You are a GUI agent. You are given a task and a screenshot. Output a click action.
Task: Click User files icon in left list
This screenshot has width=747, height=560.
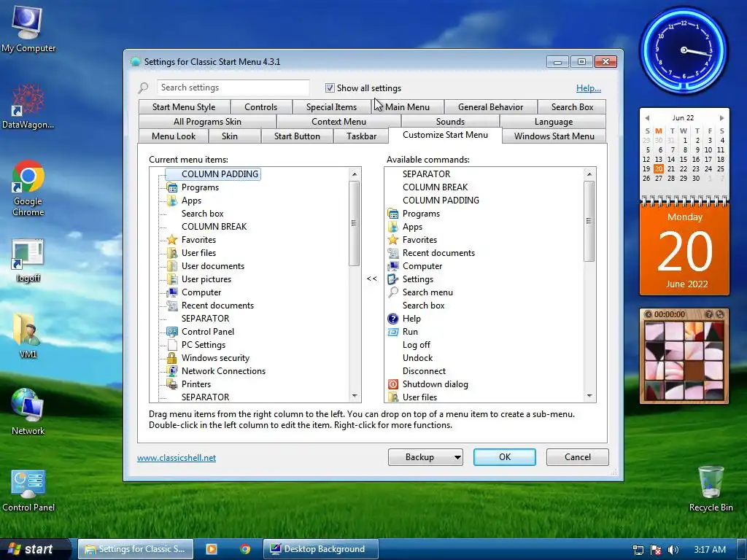[x=172, y=253]
